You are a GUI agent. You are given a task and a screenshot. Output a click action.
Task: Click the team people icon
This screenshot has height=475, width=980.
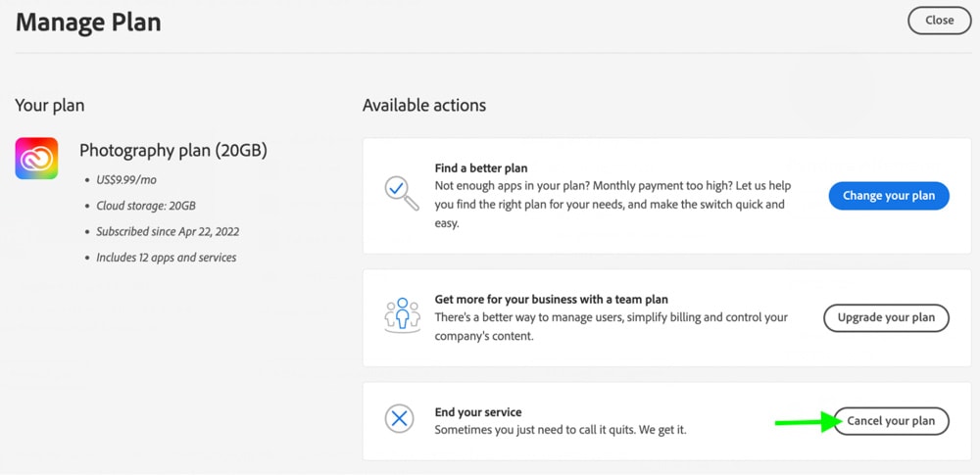402,315
